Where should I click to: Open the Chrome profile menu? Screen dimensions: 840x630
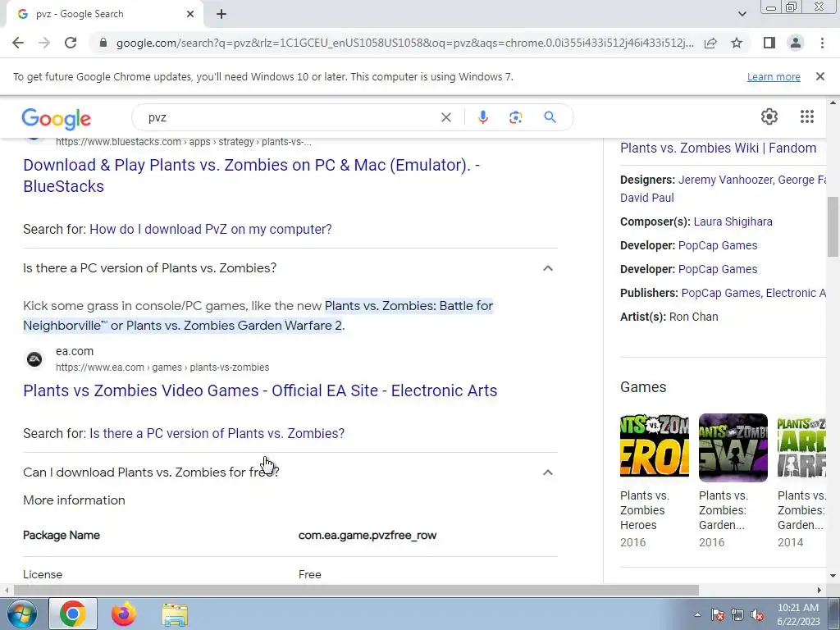[x=796, y=43]
